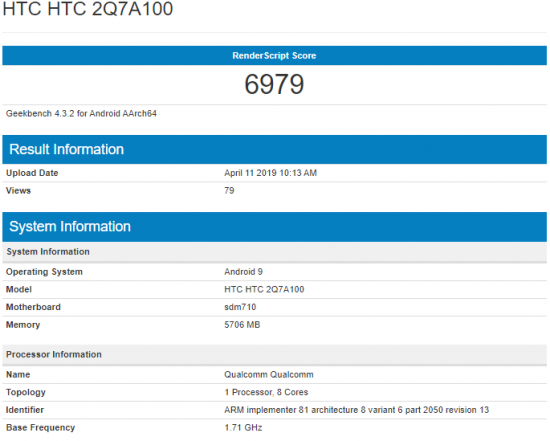Click the Processor Information subheader
550x441 pixels.
tap(274, 355)
